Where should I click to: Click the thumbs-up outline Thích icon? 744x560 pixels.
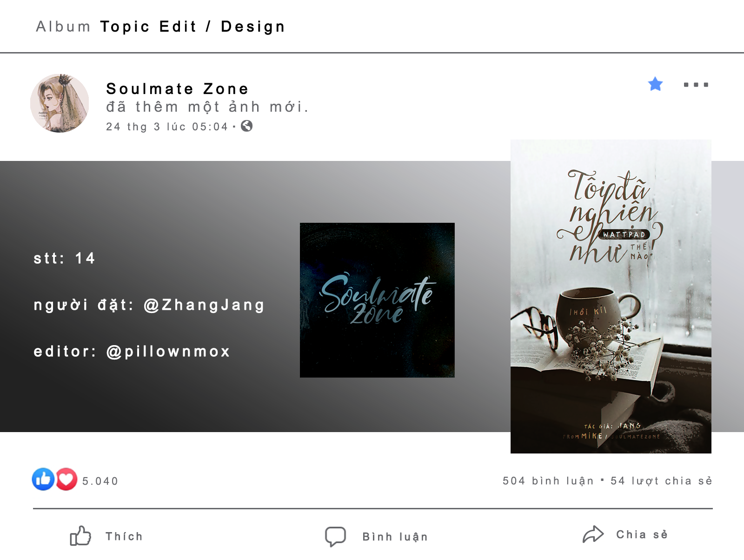(x=80, y=536)
